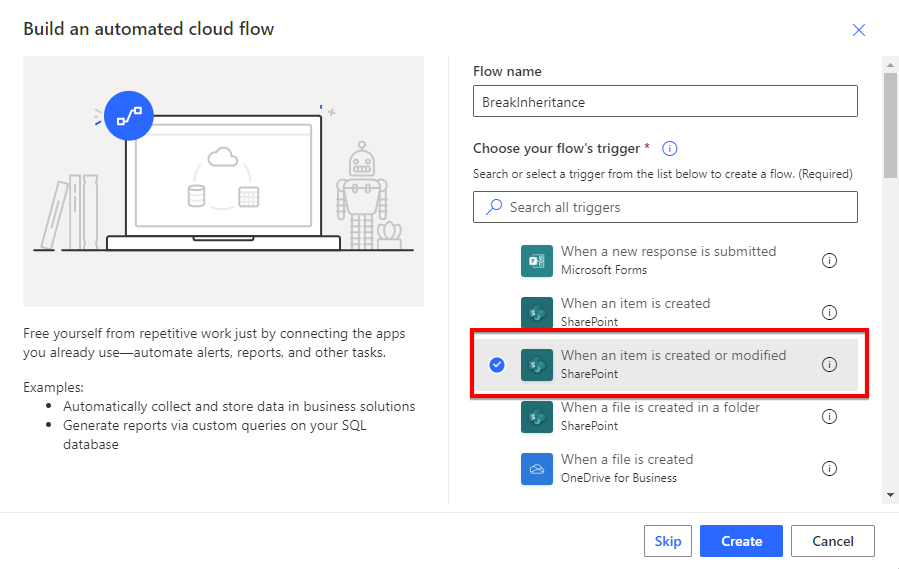Show info for file created in a folder

point(829,416)
